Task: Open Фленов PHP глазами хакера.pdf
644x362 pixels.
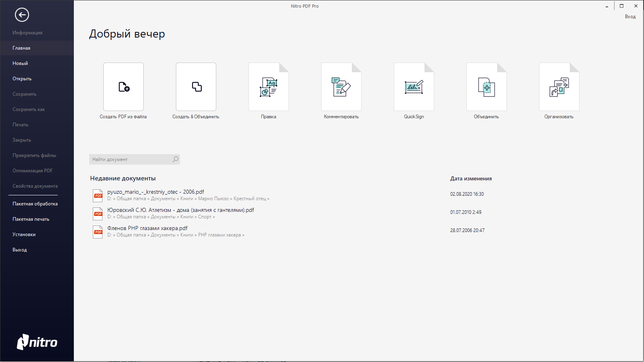Action: pos(147,228)
